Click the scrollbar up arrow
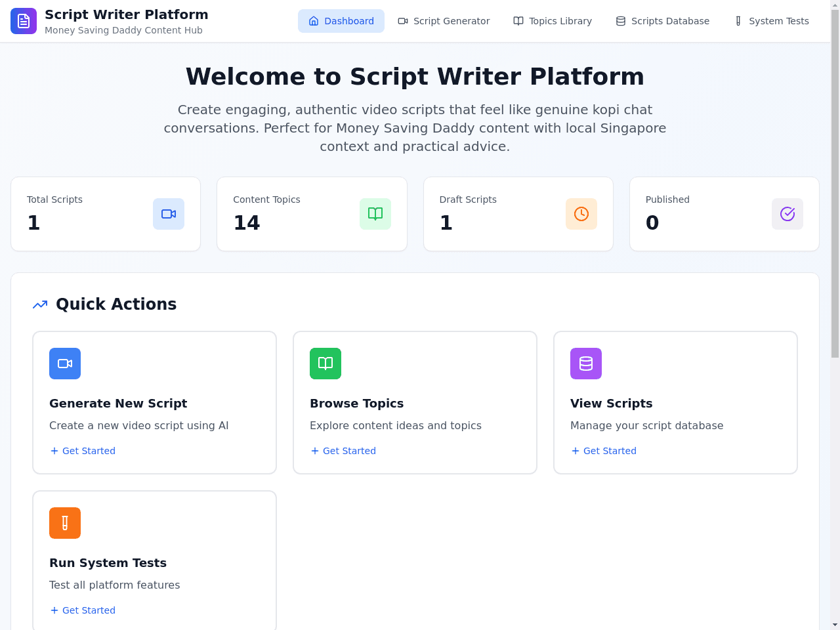Image resolution: width=840 pixels, height=630 pixels. tap(835, 5)
